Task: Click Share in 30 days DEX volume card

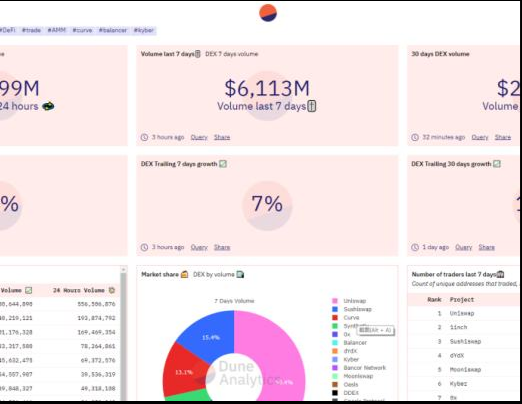Action: click(x=503, y=137)
